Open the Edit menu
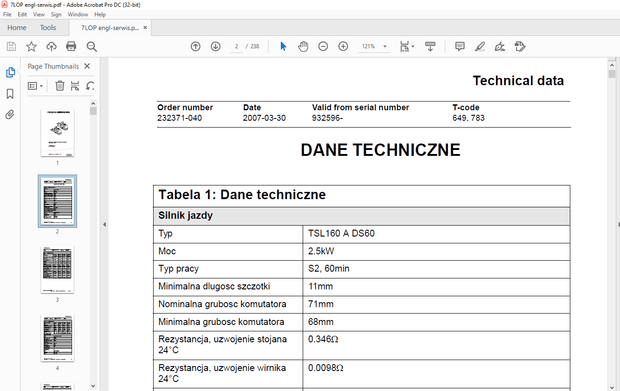Screen dimensions: 620x391 22,15
